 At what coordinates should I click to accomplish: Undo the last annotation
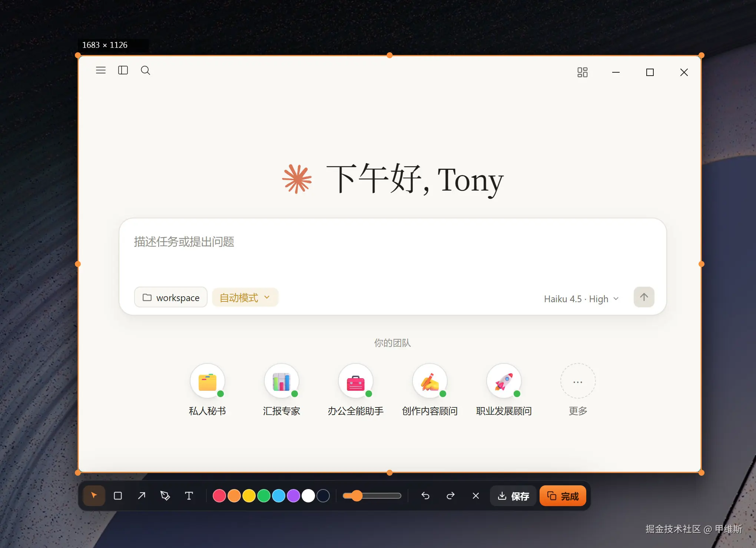(425, 496)
